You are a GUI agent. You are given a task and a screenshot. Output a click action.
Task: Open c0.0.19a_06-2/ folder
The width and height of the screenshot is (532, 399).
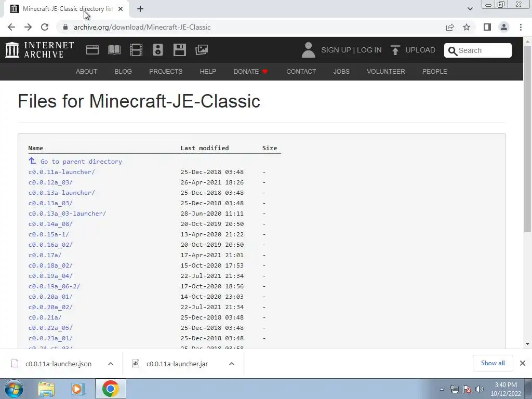(54, 286)
